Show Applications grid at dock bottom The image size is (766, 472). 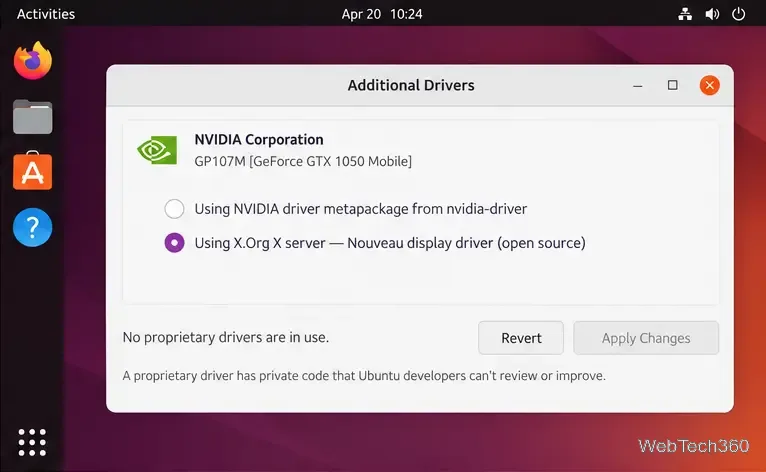point(32,443)
